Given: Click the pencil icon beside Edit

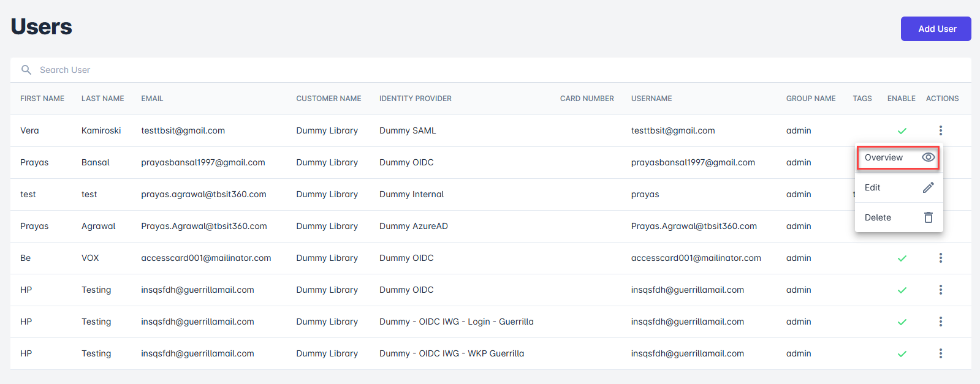Looking at the screenshot, I should coord(928,187).
